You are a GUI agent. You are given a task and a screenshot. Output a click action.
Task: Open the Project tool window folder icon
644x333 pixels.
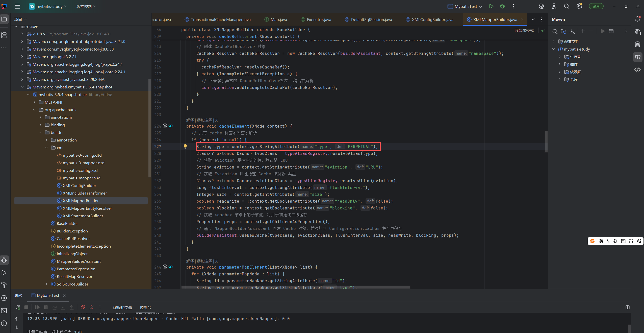point(4,19)
